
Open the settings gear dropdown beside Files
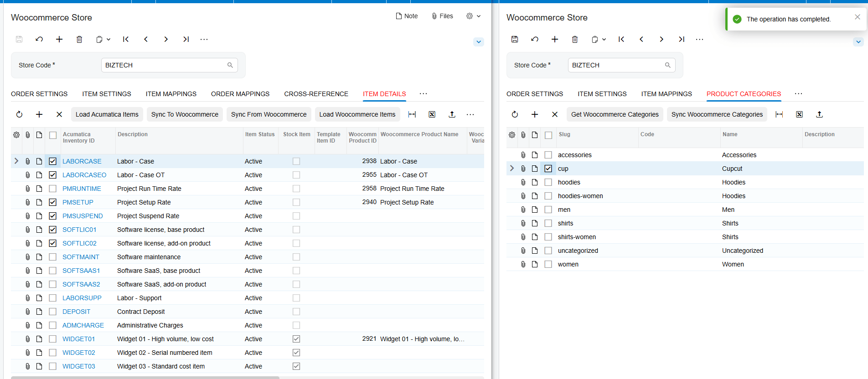click(x=473, y=16)
